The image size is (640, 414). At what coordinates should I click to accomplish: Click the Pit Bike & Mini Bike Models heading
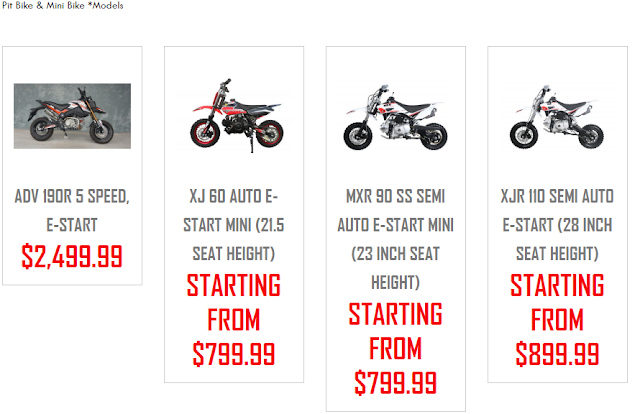coord(62,6)
